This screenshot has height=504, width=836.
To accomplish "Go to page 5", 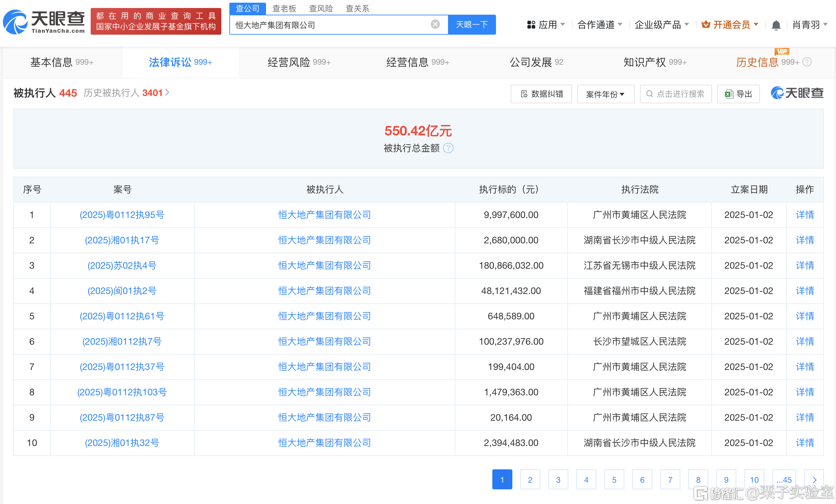I will click(614, 480).
